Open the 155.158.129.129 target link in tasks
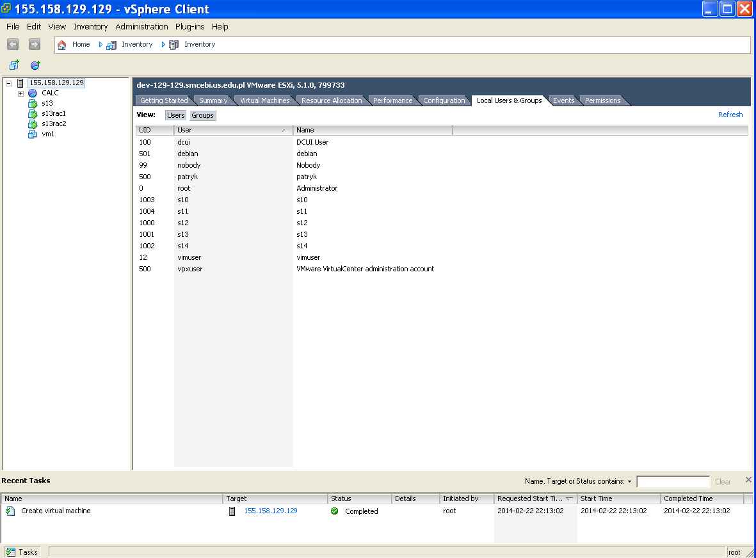This screenshot has height=558, width=756. (271, 511)
